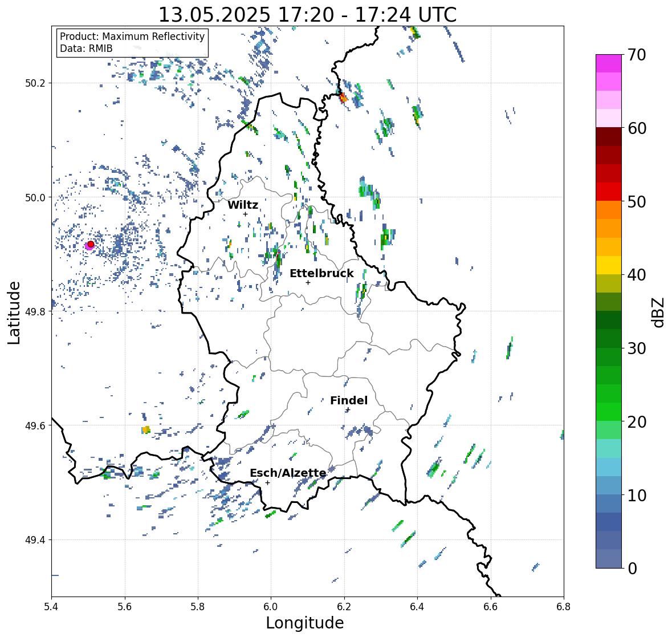672x637 pixels.
Task: Pick the magenta top swatch of the colorbar
Action: (x=609, y=63)
